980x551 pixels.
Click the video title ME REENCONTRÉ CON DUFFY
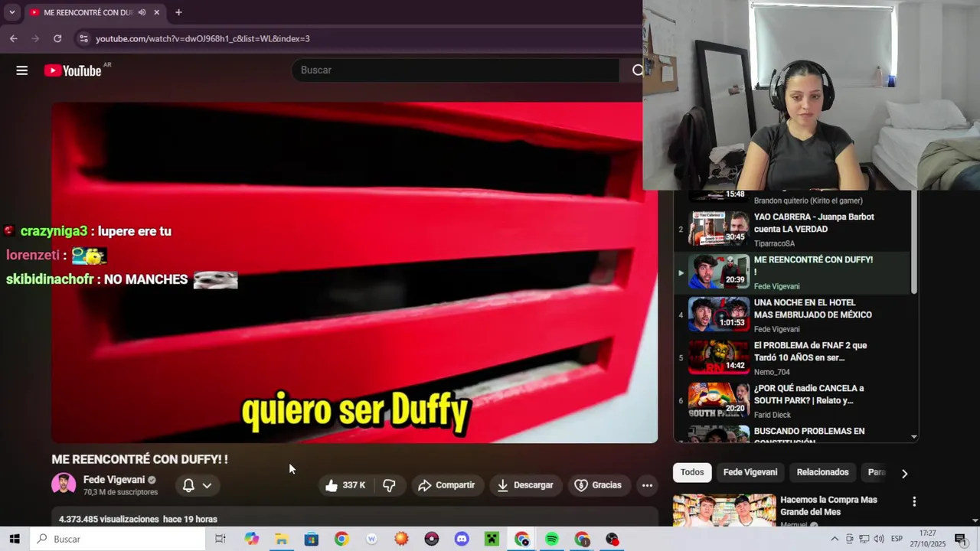click(x=139, y=459)
